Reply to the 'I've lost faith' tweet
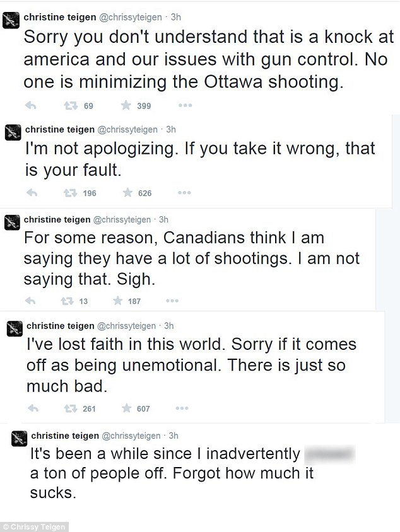 34,408
